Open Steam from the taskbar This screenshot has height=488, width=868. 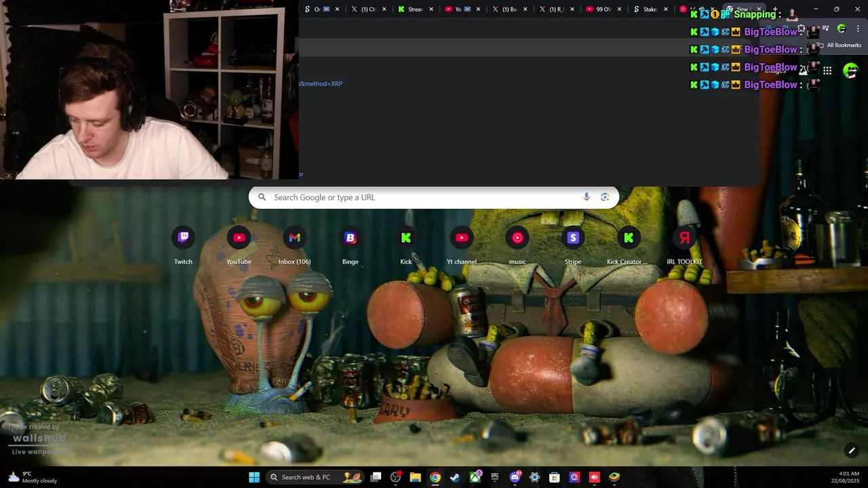(455, 477)
